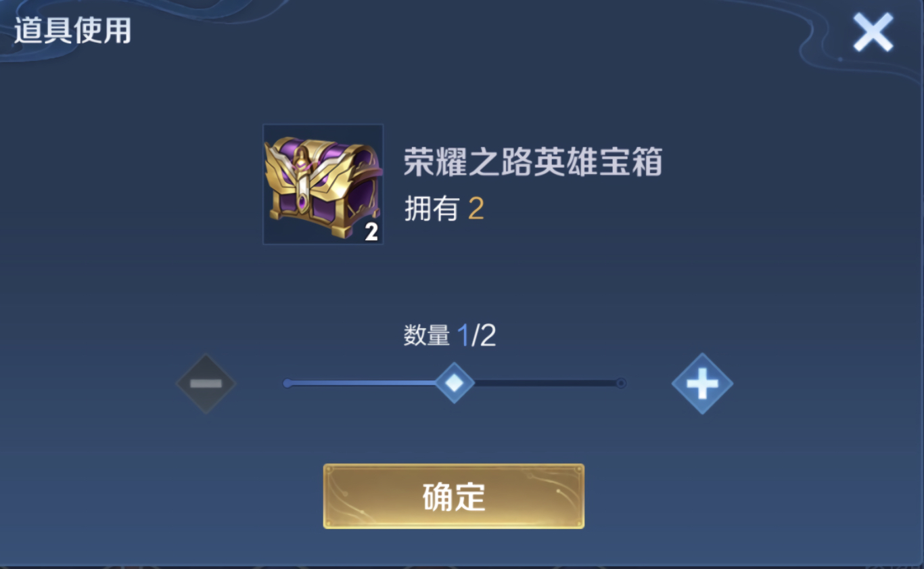Click the 拥有 owned label

(432, 210)
